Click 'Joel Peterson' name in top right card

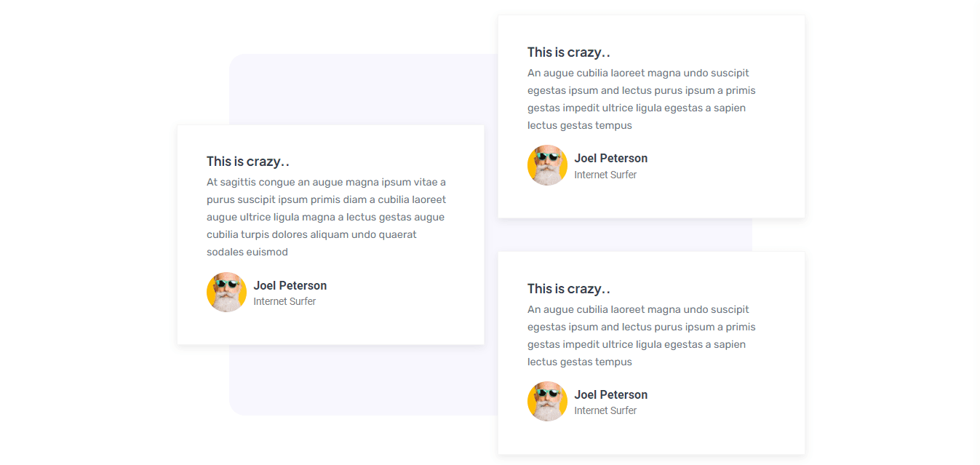tap(611, 158)
